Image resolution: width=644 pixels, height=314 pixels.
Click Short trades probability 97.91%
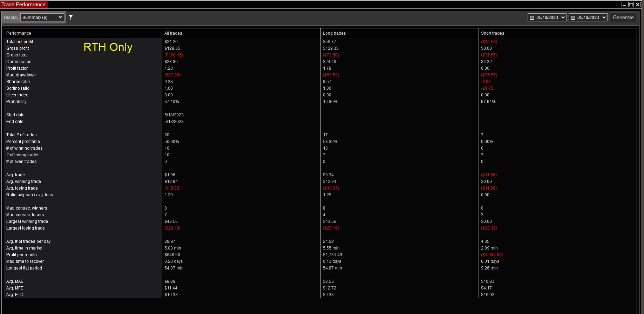click(488, 102)
